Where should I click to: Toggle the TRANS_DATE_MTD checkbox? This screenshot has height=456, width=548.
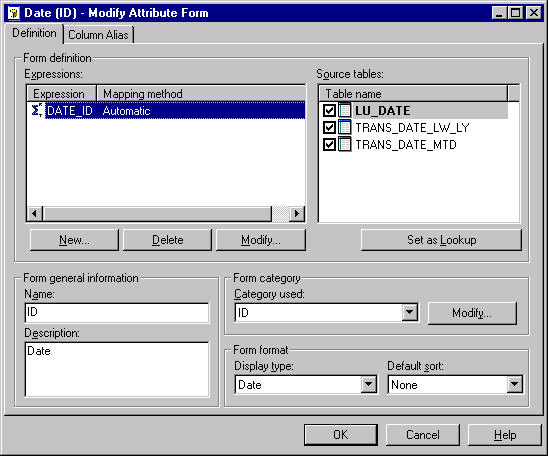click(x=329, y=145)
